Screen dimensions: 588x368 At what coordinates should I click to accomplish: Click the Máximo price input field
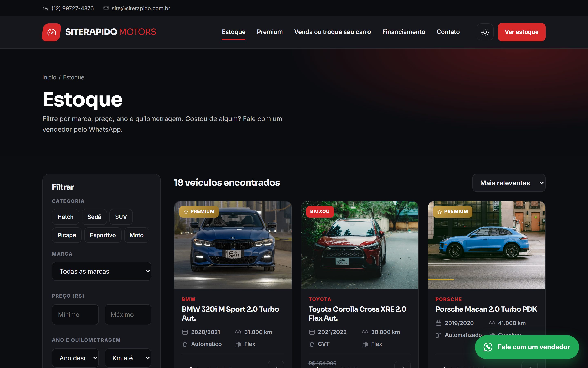[x=128, y=315]
